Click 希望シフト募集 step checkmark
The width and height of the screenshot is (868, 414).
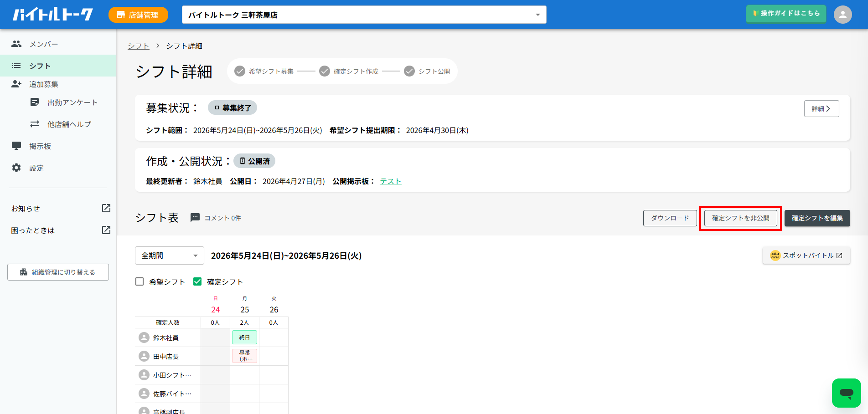click(240, 71)
